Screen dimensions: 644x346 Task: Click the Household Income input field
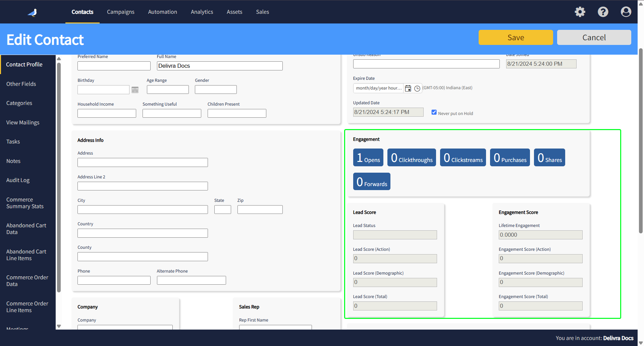tap(107, 113)
